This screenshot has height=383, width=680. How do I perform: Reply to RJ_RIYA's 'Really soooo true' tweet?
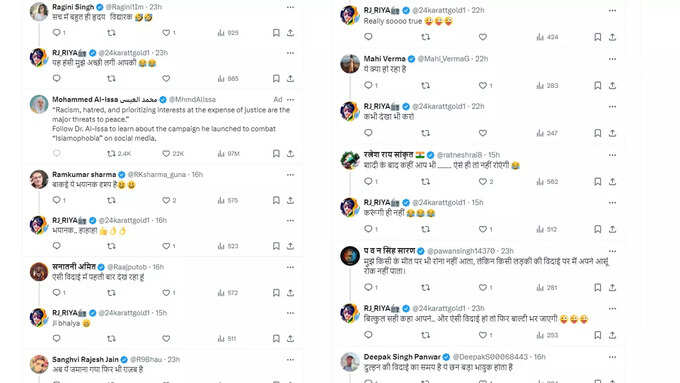coord(368,37)
